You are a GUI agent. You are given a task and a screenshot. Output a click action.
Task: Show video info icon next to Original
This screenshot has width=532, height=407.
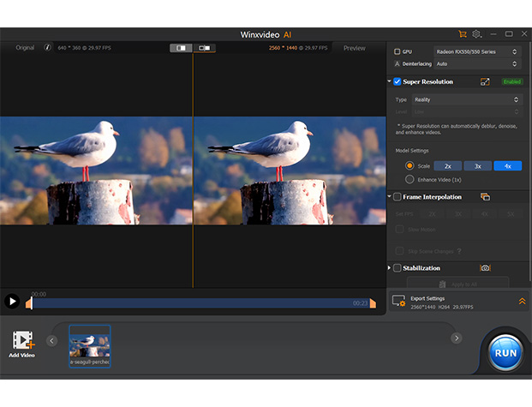coord(47,47)
